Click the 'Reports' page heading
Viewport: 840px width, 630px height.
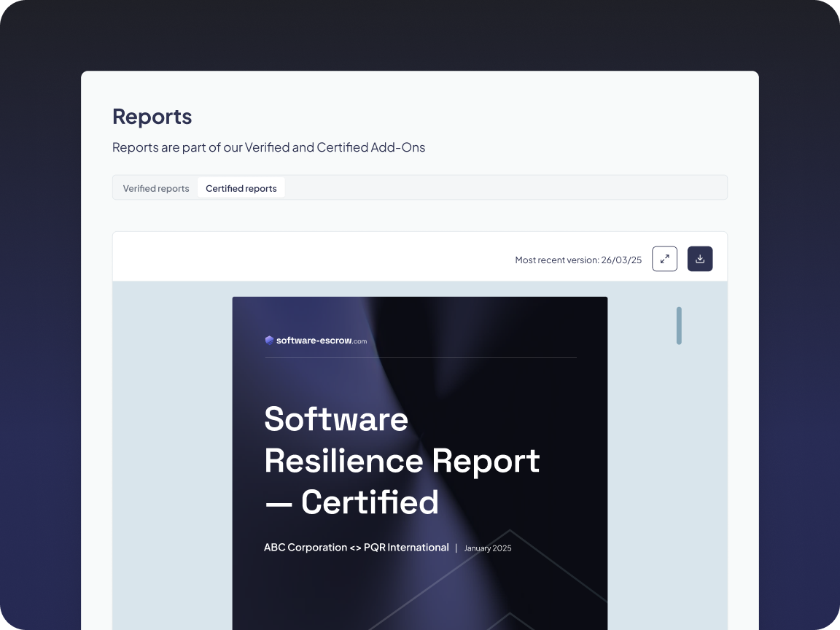coord(152,116)
